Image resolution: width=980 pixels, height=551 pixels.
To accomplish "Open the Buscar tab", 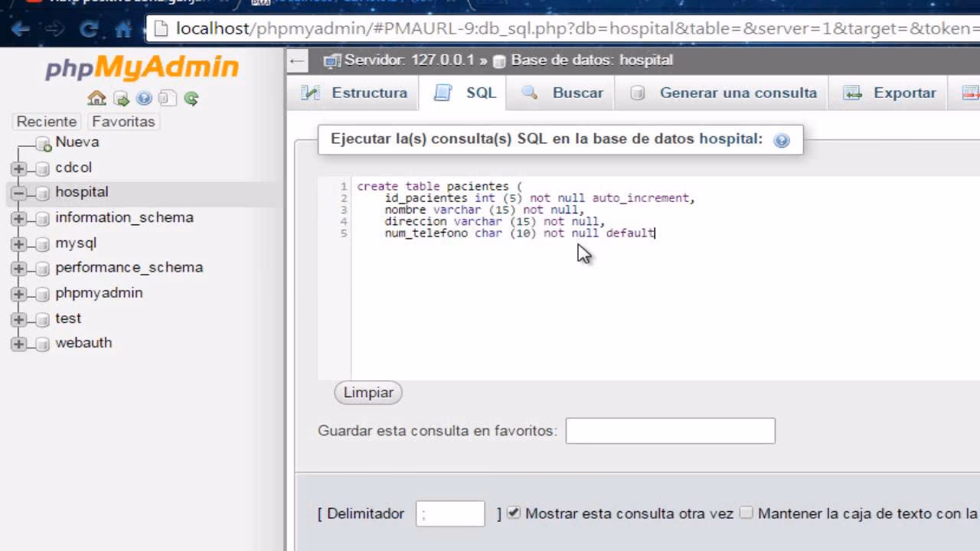I will click(563, 93).
